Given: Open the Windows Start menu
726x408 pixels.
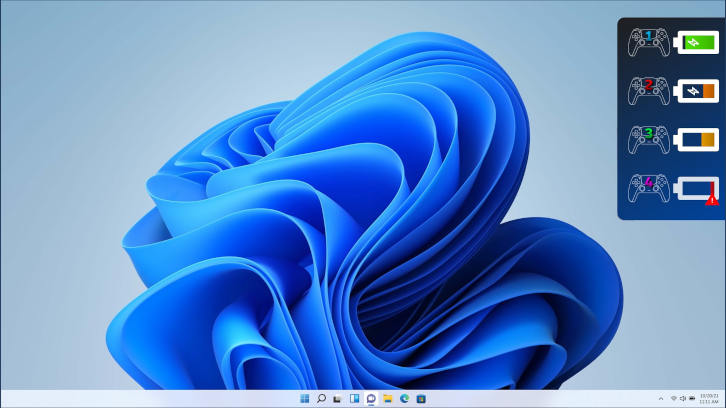Looking at the screenshot, I should 304,398.
